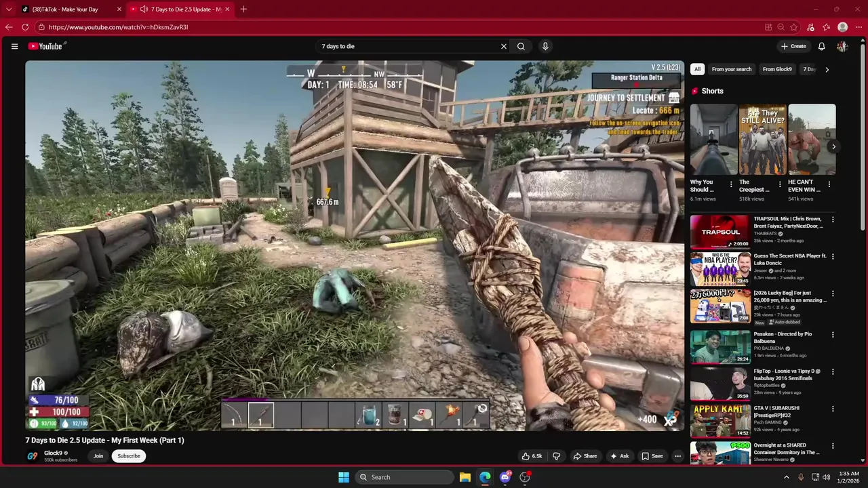Show next Shorts with right arrow
This screenshot has width=868, height=488.
[x=833, y=146]
